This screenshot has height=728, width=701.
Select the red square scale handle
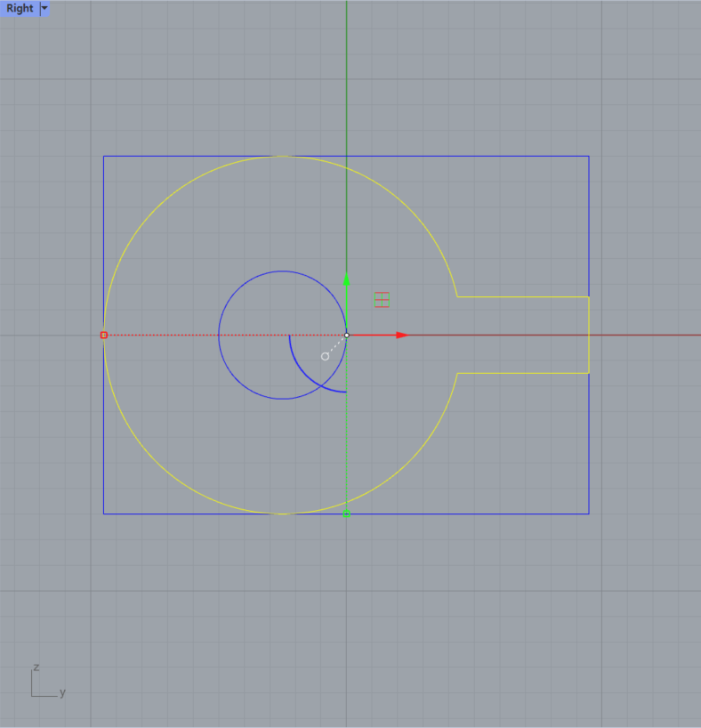104,336
